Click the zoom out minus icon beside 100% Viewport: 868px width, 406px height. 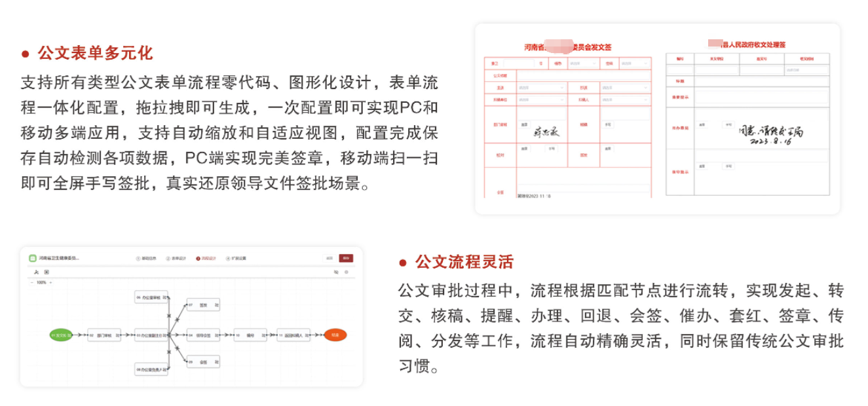(31, 282)
